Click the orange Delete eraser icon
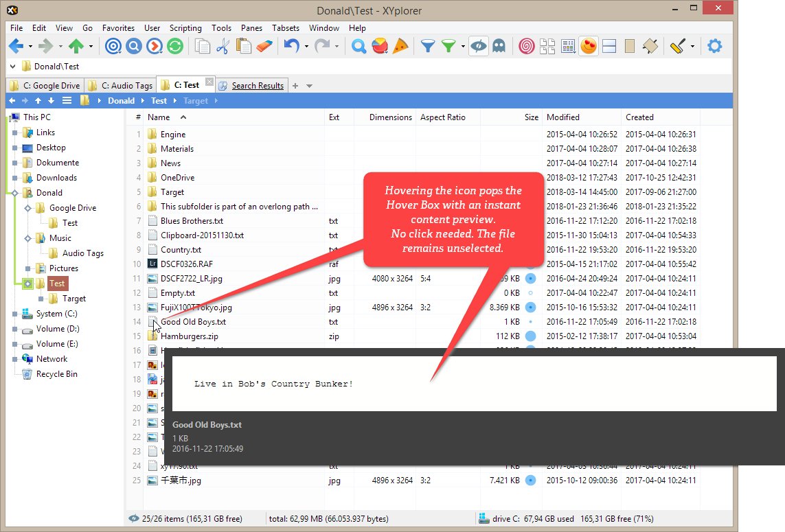The width and height of the screenshot is (785, 532). coord(264,46)
